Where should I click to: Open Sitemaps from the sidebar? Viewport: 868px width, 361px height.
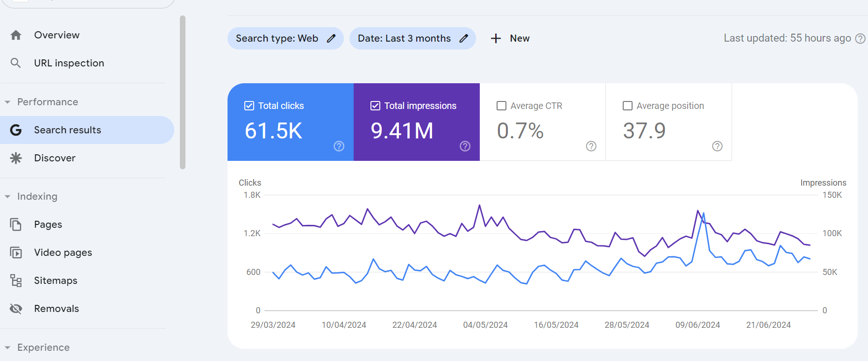[56, 281]
